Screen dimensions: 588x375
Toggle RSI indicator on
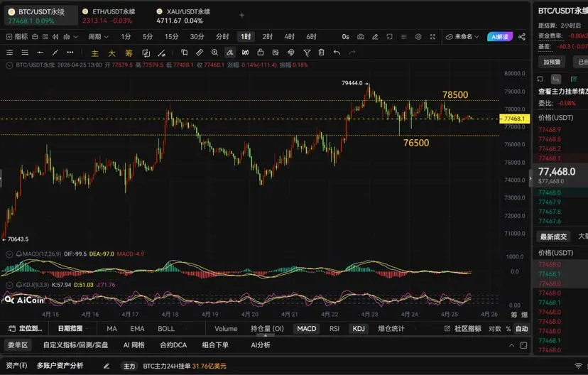(334, 329)
